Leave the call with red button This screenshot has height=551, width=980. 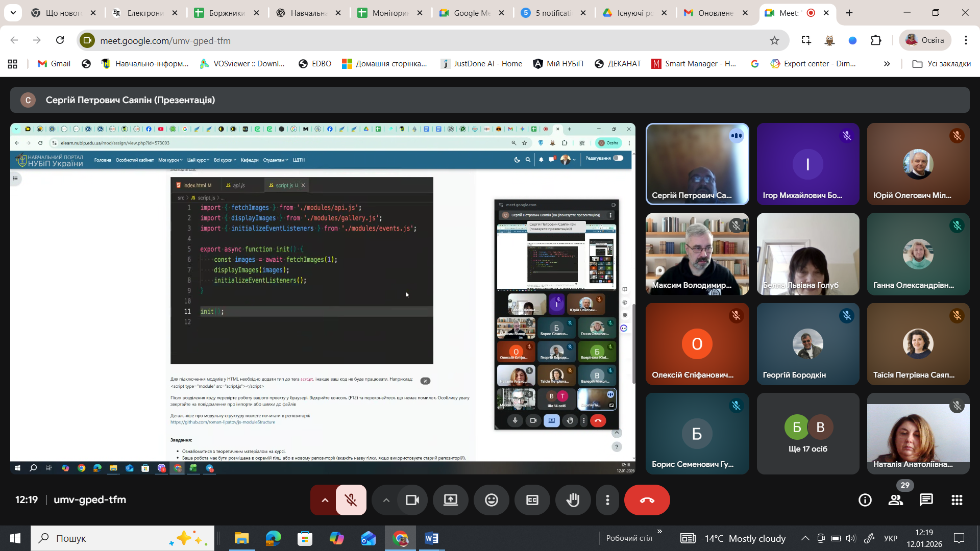(x=647, y=500)
